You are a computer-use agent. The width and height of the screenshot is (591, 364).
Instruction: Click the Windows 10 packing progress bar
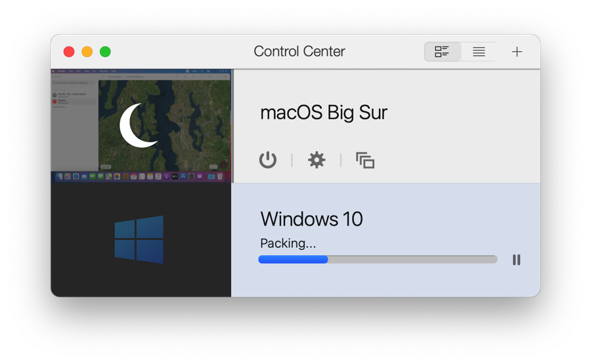coord(378,259)
